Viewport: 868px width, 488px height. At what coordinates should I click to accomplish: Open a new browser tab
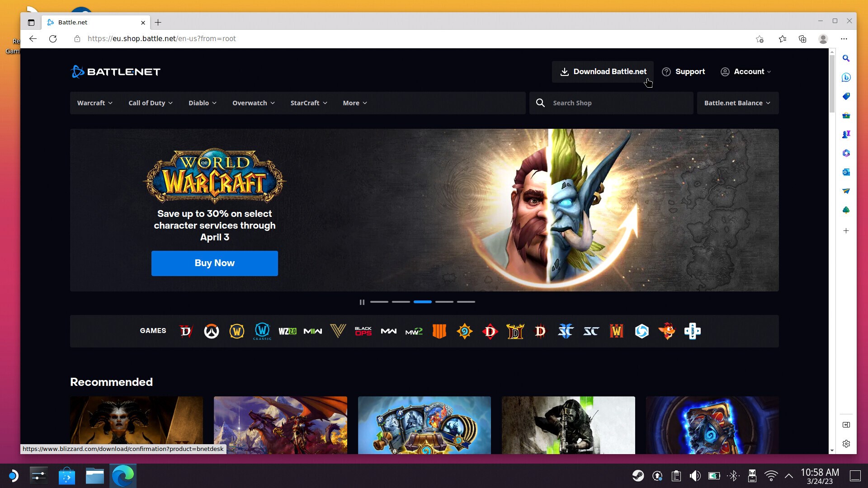click(x=158, y=22)
